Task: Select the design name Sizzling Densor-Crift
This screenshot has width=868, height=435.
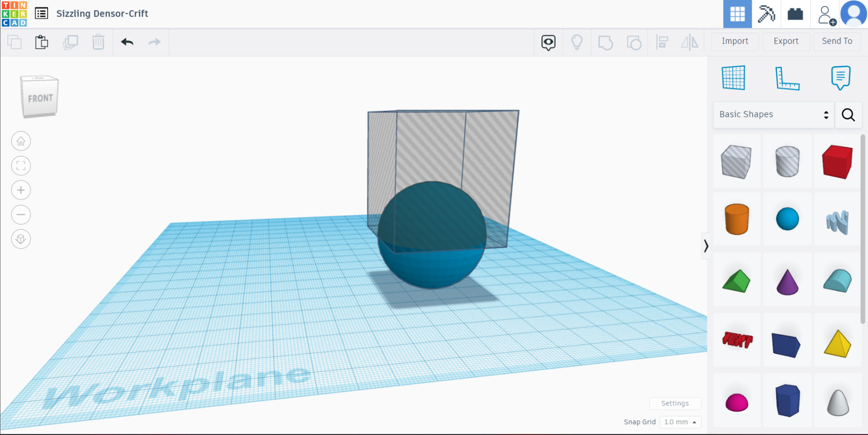Action: point(102,14)
